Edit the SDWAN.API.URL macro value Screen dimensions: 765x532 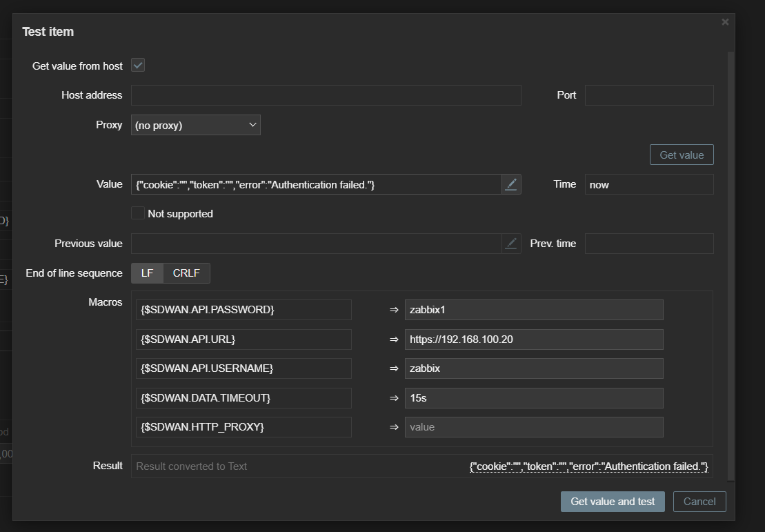tap(533, 339)
